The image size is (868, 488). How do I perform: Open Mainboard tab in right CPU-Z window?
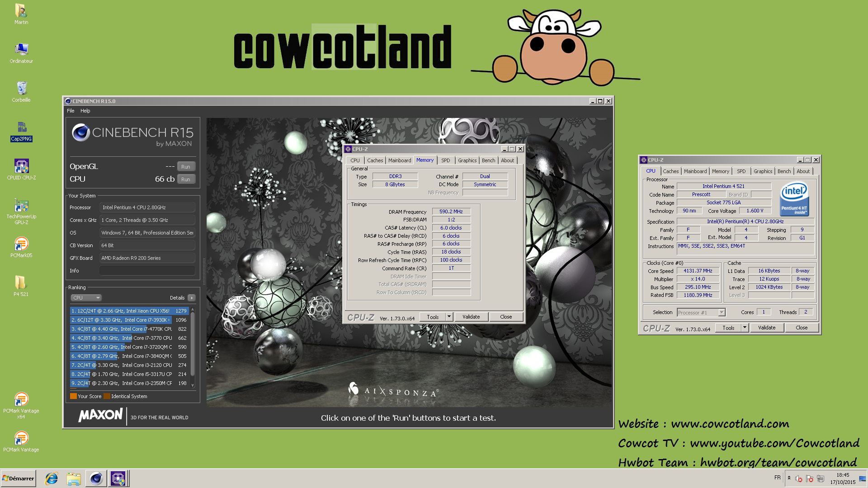click(695, 171)
